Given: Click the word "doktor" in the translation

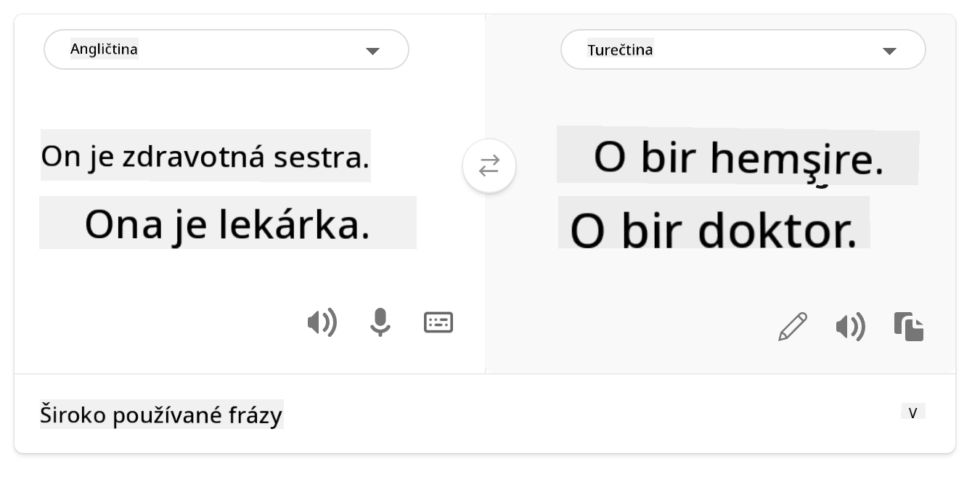Looking at the screenshot, I should 777,231.
